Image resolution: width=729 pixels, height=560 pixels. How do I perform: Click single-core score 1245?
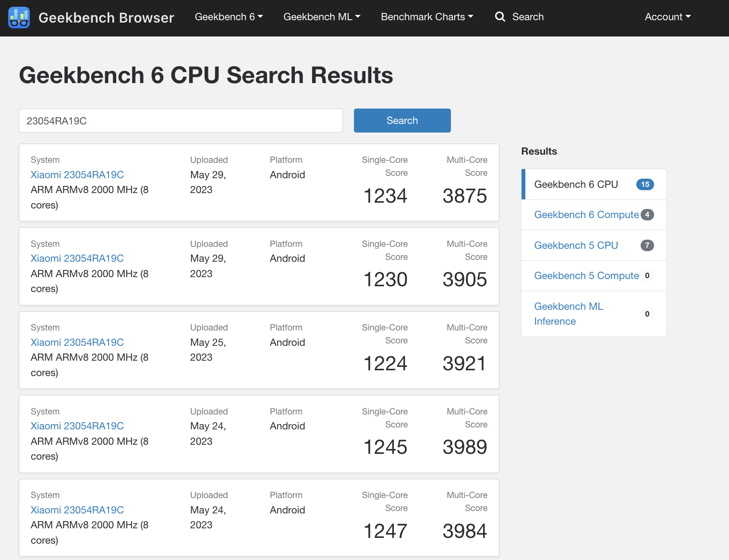coord(385,447)
